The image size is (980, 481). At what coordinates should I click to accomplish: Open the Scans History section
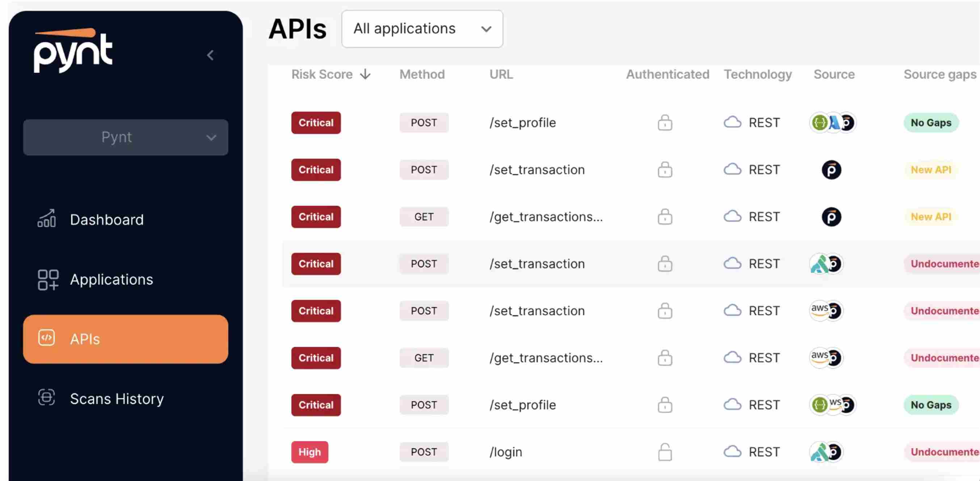(117, 398)
